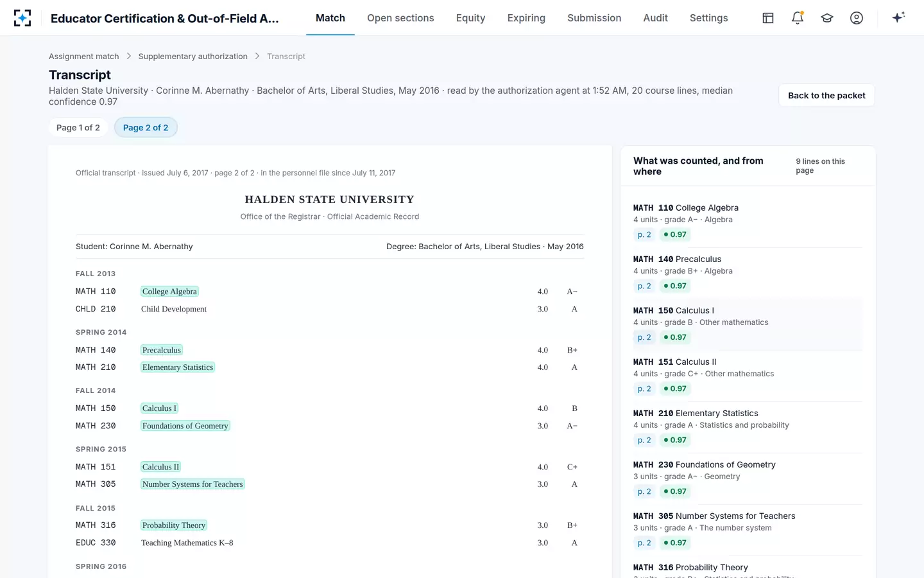Image resolution: width=924 pixels, height=578 pixels.
Task: Click p. 2 chip under MATH 140
Action: pyautogui.click(x=644, y=286)
